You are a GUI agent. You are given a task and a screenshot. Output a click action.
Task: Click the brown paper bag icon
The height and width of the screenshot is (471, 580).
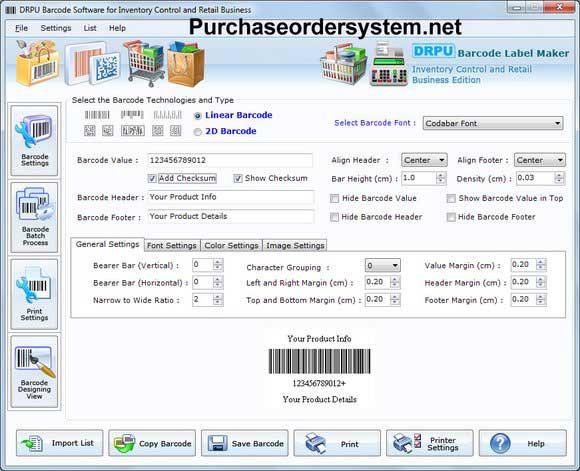pos(186,64)
